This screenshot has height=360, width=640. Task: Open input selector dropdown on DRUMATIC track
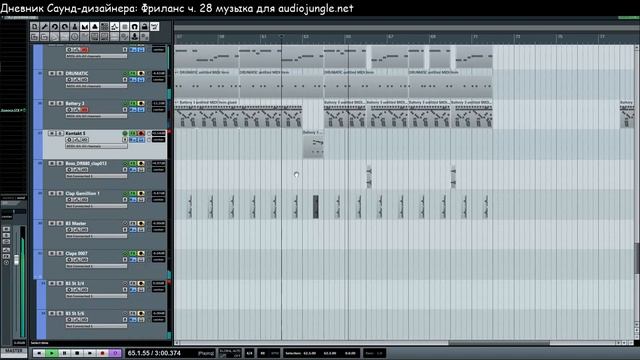pyautogui.click(x=96, y=86)
